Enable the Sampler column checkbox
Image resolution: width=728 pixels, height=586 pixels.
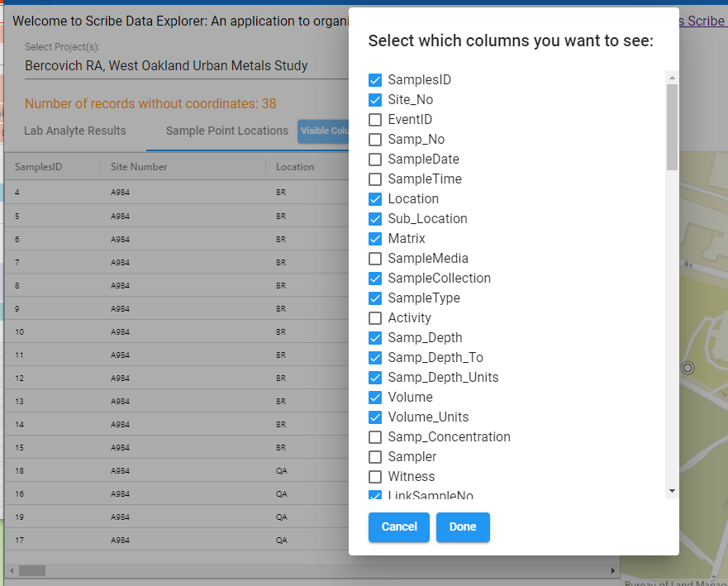pos(375,457)
